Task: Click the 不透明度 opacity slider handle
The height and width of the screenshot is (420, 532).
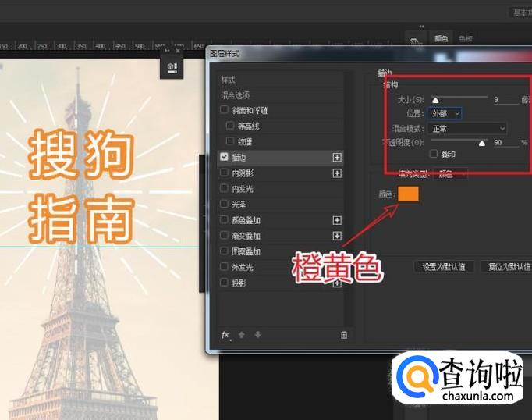Action: [x=482, y=143]
